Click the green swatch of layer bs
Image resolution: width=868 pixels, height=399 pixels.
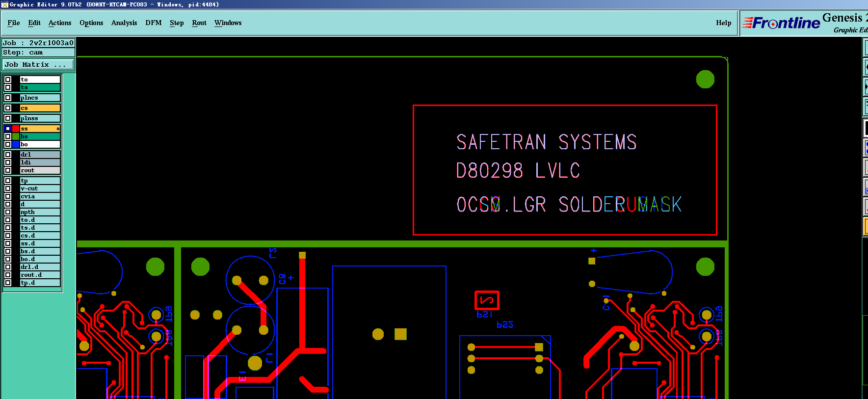pyautogui.click(x=16, y=136)
